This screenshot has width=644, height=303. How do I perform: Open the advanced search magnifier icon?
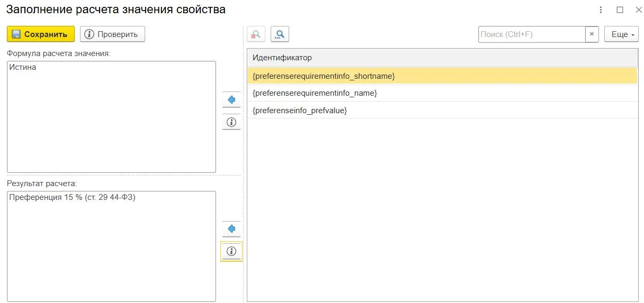pos(280,34)
